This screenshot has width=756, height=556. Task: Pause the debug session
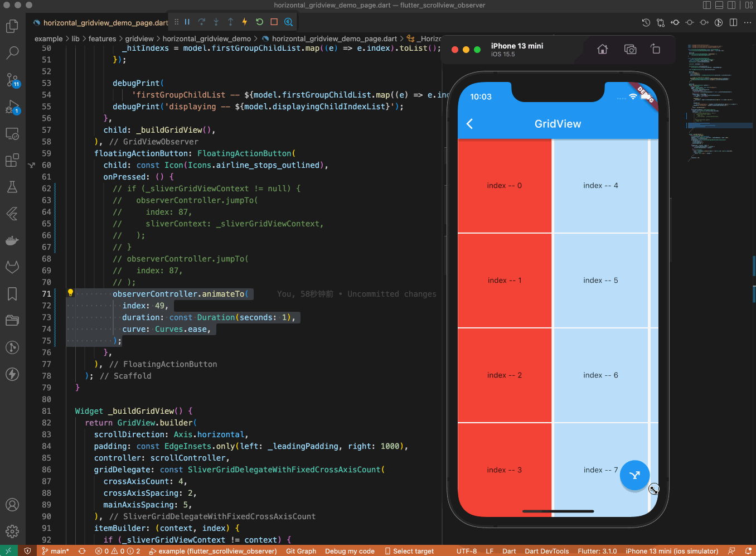(x=187, y=22)
